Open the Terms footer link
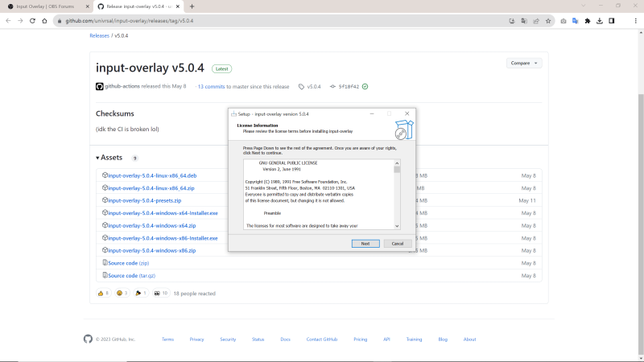The height and width of the screenshot is (362, 644). pyautogui.click(x=167, y=339)
